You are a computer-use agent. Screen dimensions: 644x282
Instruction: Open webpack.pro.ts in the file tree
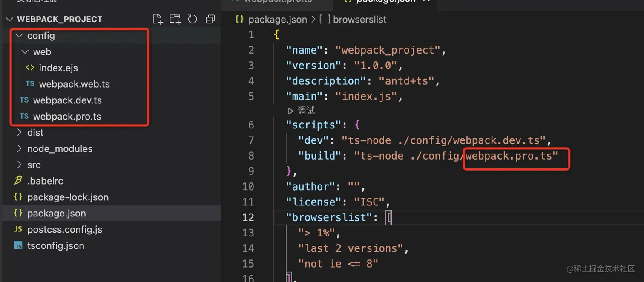(67, 117)
